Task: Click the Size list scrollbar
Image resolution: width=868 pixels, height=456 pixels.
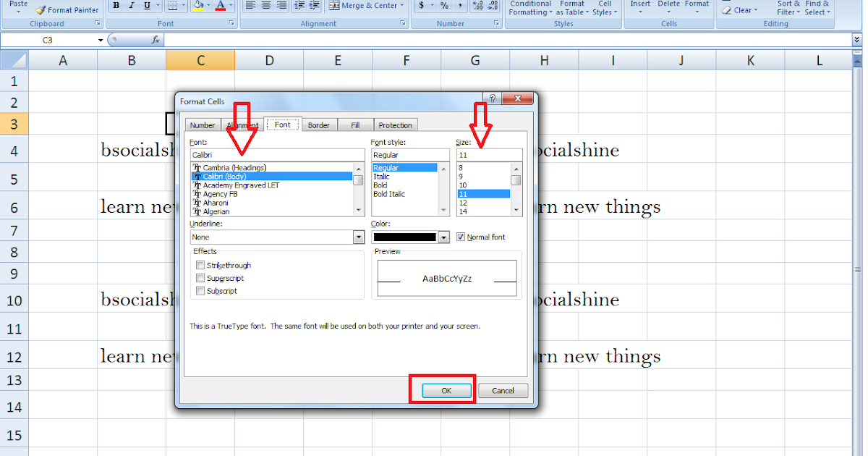Action: click(x=516, y=189)
